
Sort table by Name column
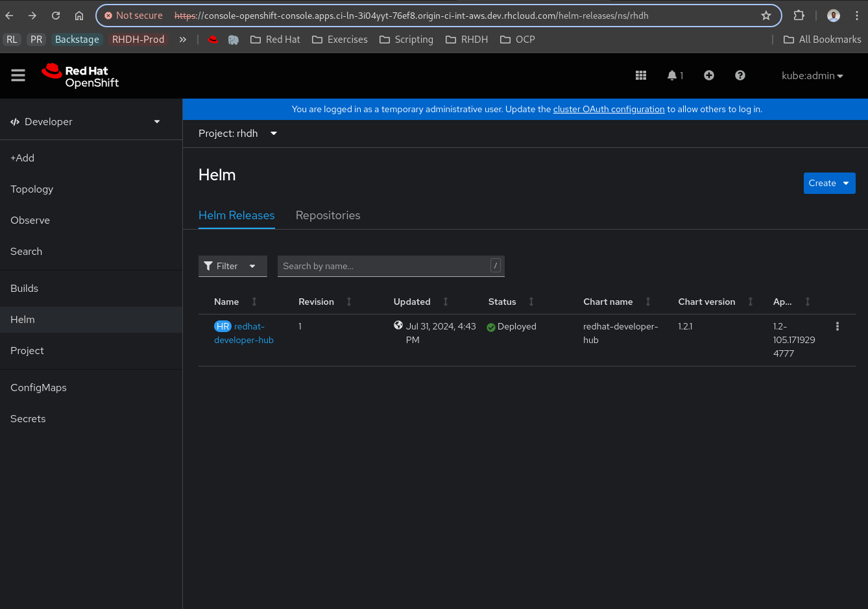(x=227, y=302)
